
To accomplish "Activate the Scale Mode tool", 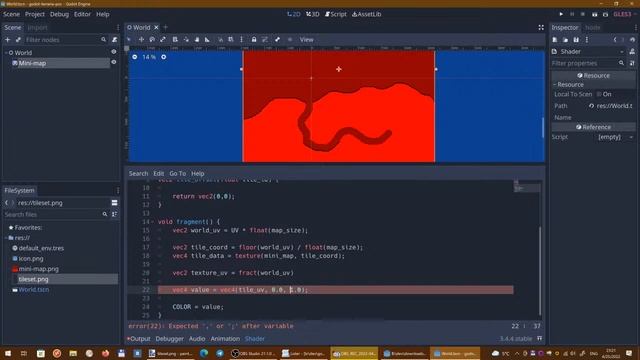I will click(163, 40).
